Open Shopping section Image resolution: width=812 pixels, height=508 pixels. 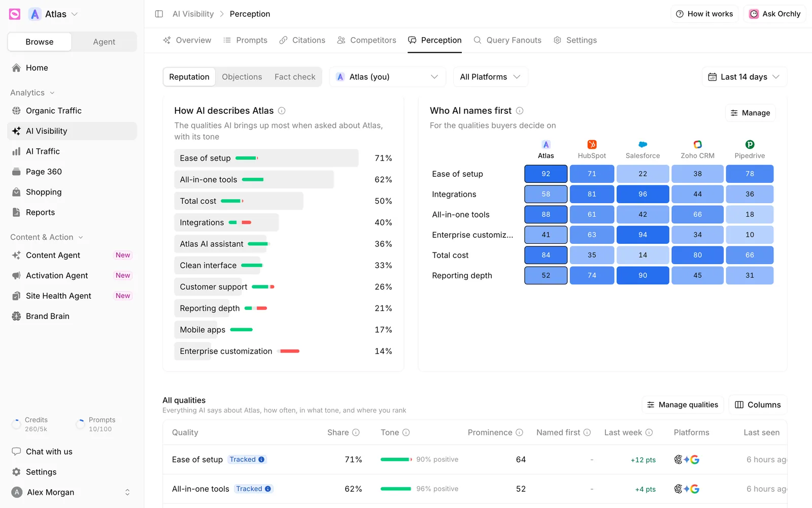tap(72, 192)
